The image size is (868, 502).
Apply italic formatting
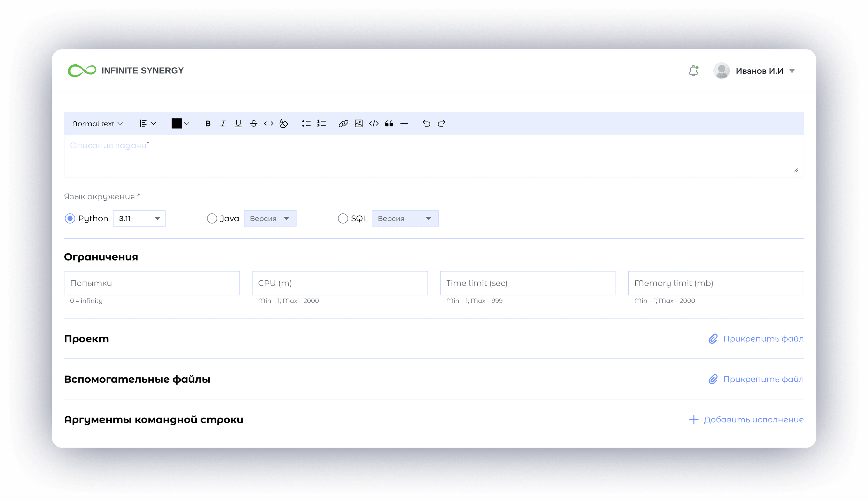click(x=223, y=123)
